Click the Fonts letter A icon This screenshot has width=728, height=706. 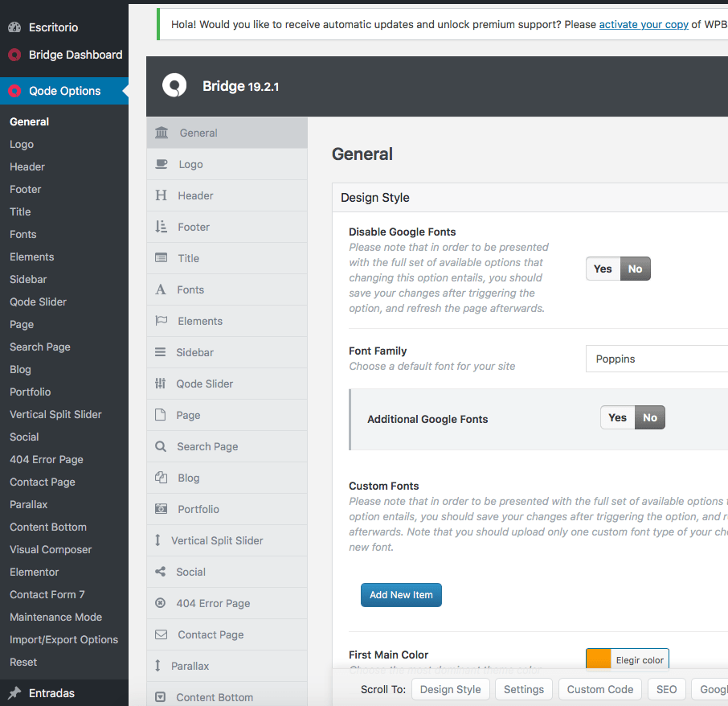point(161,289)
